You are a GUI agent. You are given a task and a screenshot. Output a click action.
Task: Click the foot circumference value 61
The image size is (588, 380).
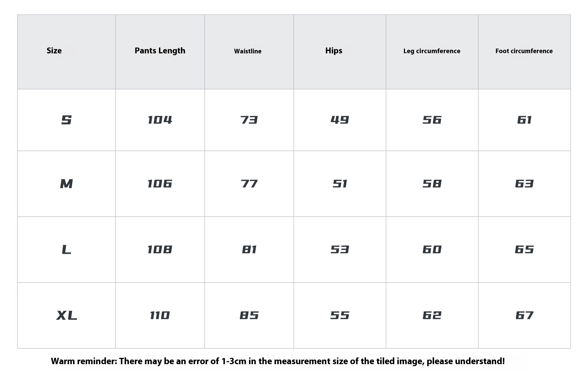(524, 120)
